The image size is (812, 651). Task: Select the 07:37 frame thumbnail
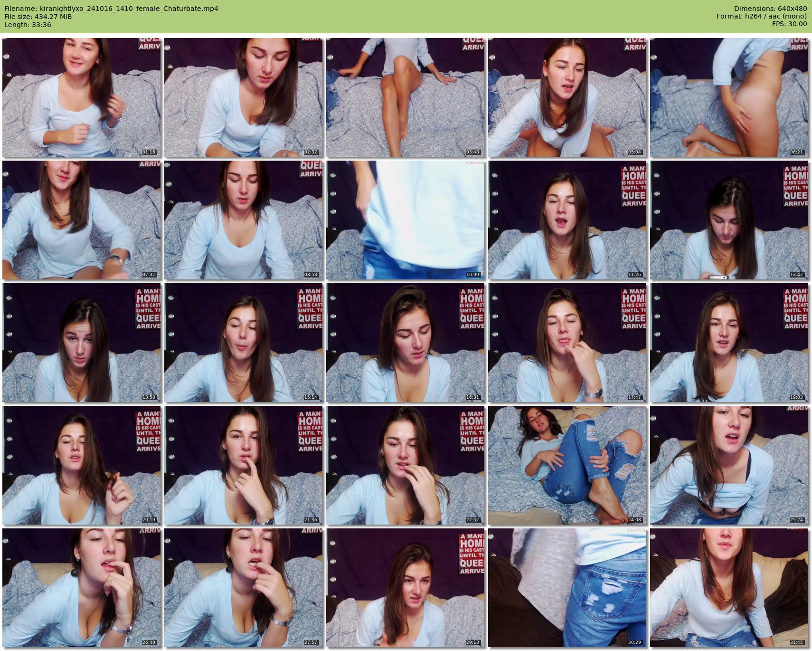(x=82, y=220)
